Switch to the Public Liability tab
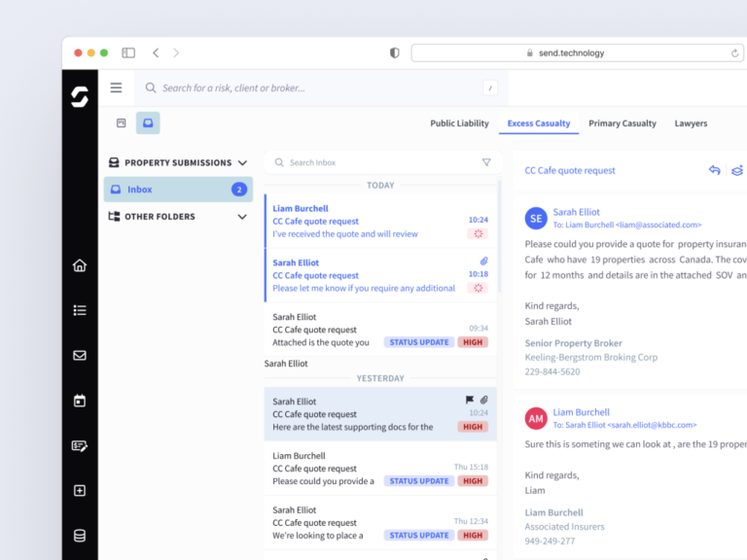This screenshot has width=747, height=560. (459, 123)
